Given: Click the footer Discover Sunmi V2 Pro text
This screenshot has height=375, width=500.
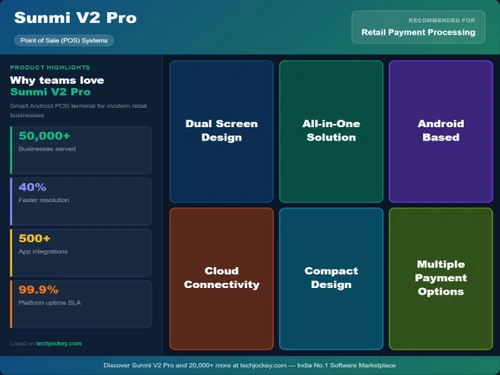Looking at the screenshot, I should (250, 365).
